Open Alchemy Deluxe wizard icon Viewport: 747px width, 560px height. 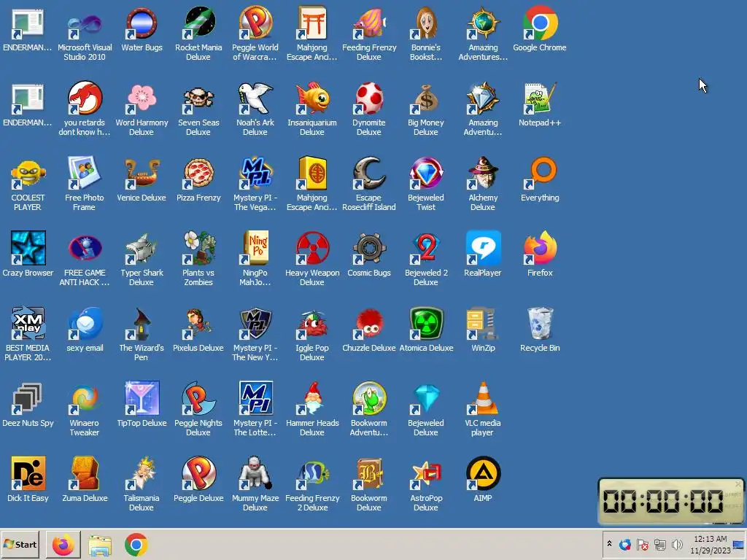click(x=483, y=174)
